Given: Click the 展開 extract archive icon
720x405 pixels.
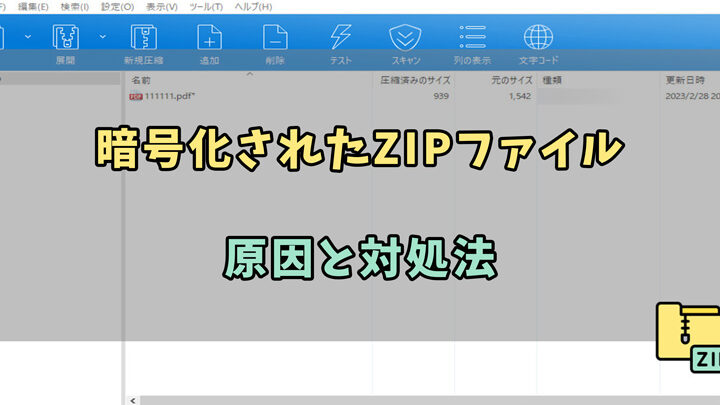Looking at the screenshot, I should [66, 39].
